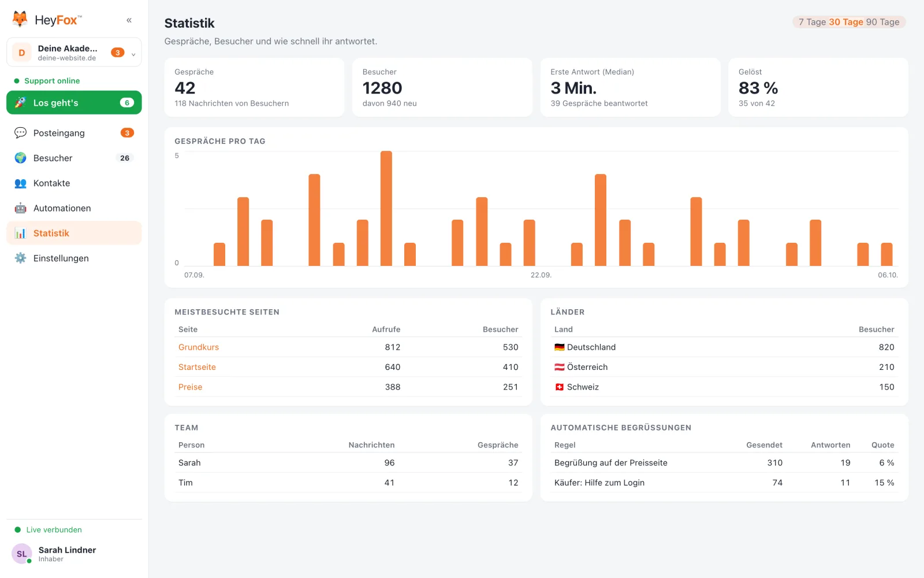The image size is (924, 578).
Task: Open the Grundkurs page link
Action: pyautogui.click(x=199, y=347)
